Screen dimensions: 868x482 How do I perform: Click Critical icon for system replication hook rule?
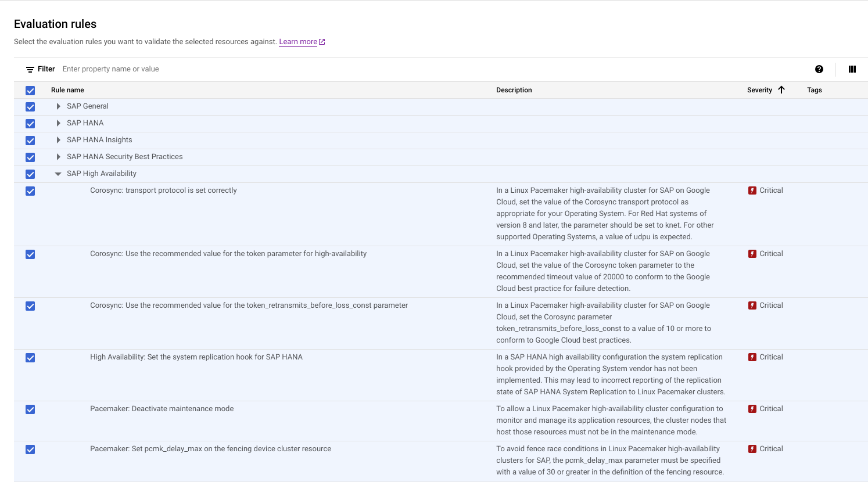(x=752, y=357)
